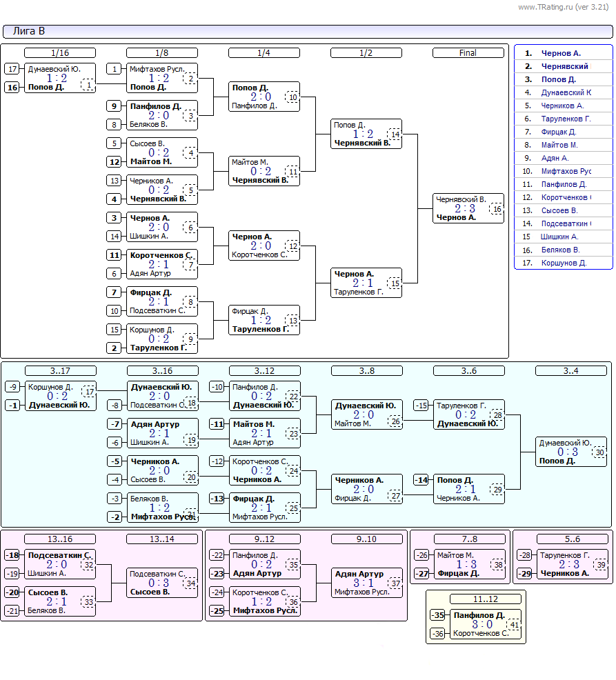
Task: Click match number 14 badge in the 1/2 round
Action: (x=395, y=134)
